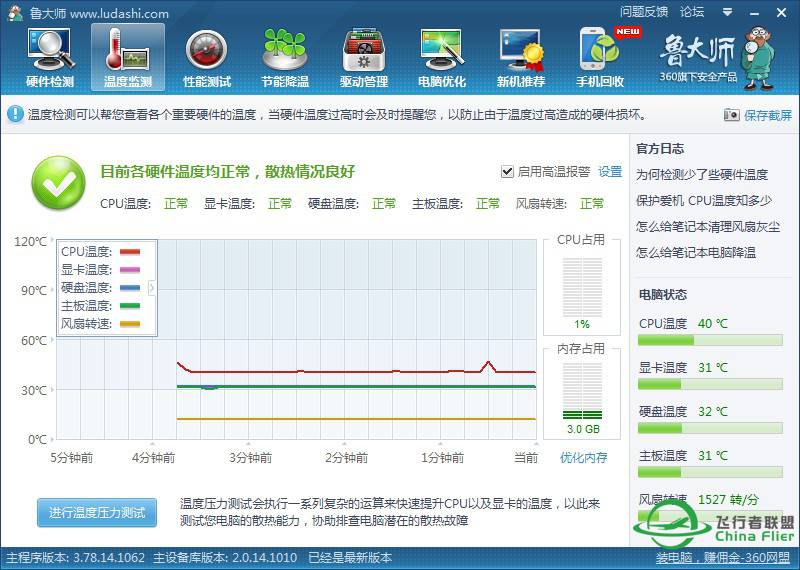Open the 电脑优化 monitor icon
Screen dimensions: 800x570
click(442, 57)
